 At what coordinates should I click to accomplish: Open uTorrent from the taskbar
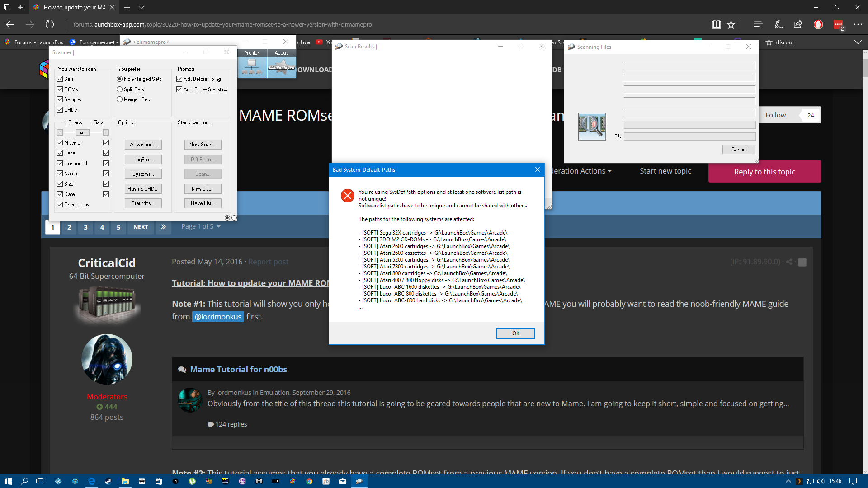tap(192, 481)
